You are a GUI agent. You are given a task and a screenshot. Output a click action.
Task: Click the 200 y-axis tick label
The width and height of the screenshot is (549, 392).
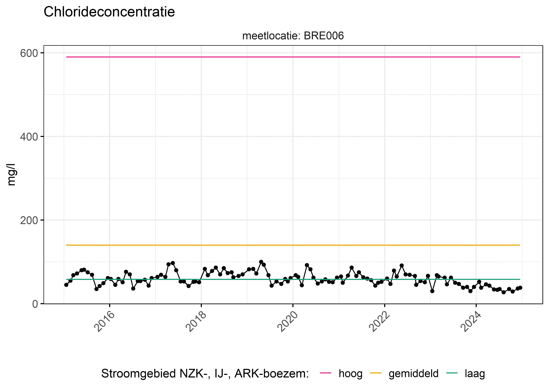(29, 220)
